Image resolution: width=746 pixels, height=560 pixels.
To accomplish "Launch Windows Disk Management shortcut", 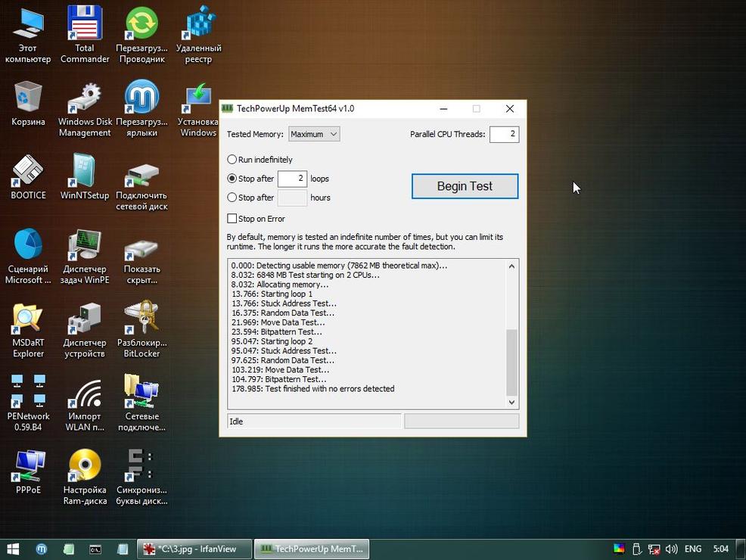I will (85, 108).
